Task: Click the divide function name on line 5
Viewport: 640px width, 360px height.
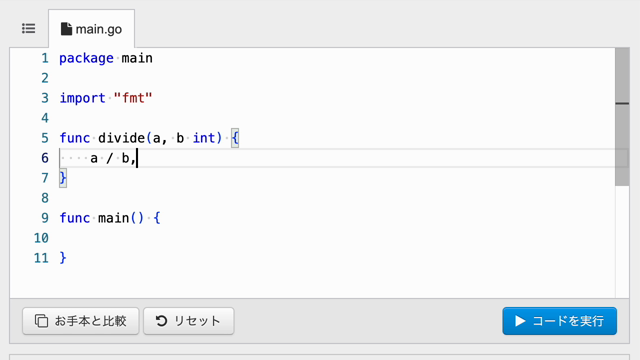Action: (x=122, y=138)
